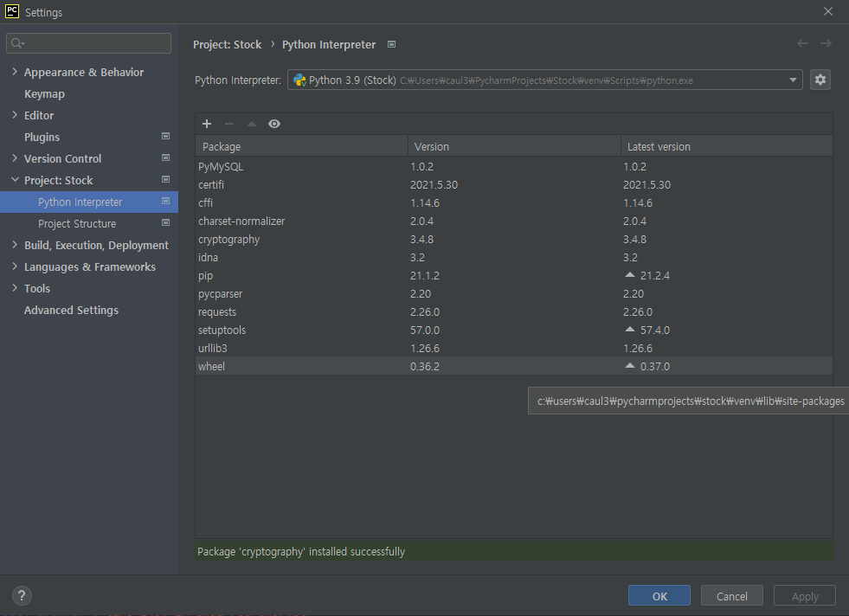Click the Project: Stock breadcrumb
This screenshot has width=849, height=616.
coord(228,44)
